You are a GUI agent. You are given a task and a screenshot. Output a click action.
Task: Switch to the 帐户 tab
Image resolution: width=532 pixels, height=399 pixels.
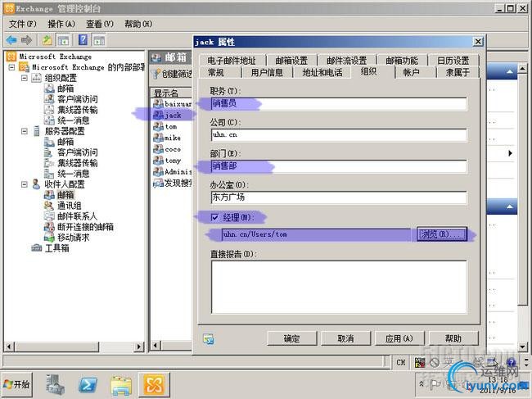coord(411,72)
